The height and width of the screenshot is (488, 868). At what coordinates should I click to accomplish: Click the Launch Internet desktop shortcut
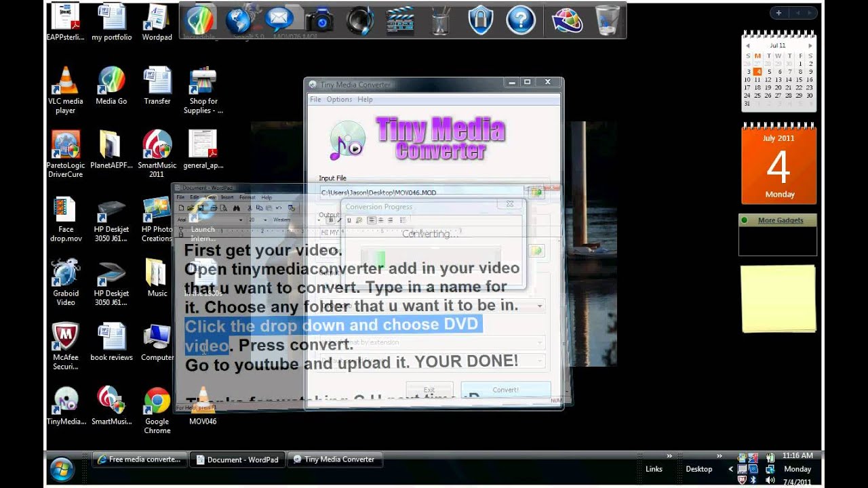[x=203, y=219]
